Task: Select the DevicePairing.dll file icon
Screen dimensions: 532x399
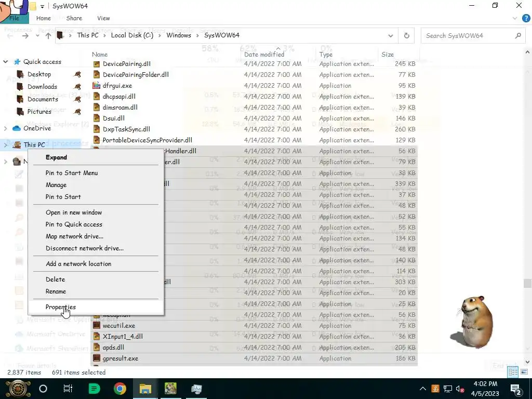Action: point(97,64)
